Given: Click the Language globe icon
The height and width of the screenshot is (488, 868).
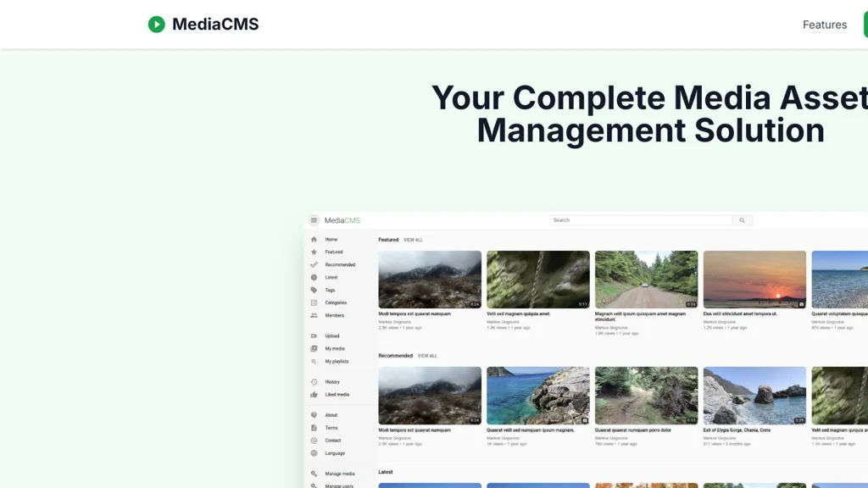Looking at the screenshot, I should pyautogui.click(x=314, y=454).
